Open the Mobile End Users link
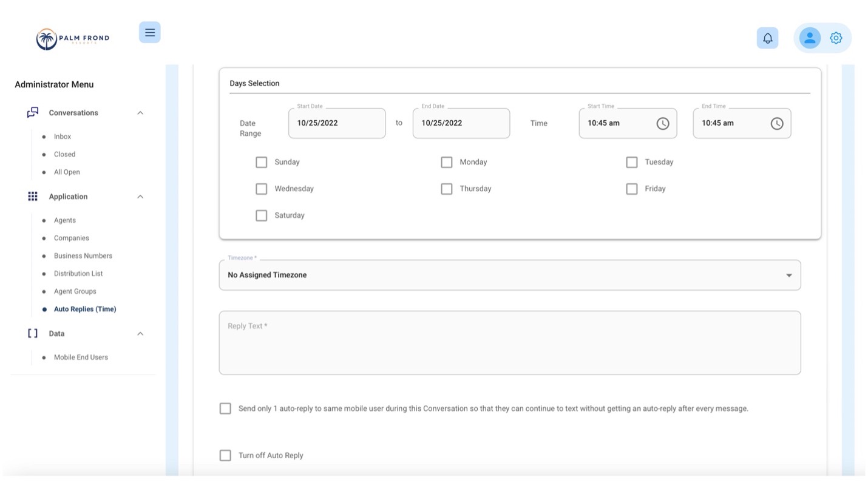Viewport: 868px width, 491px height. click(81, 357)
